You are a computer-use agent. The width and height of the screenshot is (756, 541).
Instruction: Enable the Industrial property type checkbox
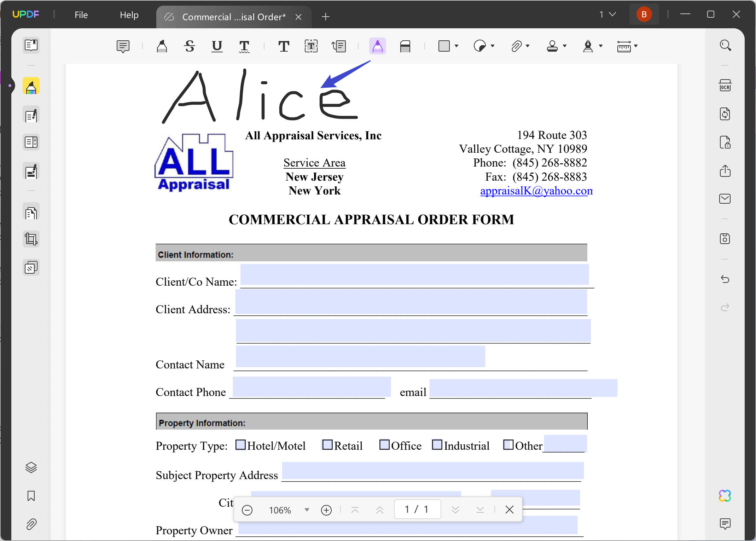pyautogui.click(x=438, y=445)
